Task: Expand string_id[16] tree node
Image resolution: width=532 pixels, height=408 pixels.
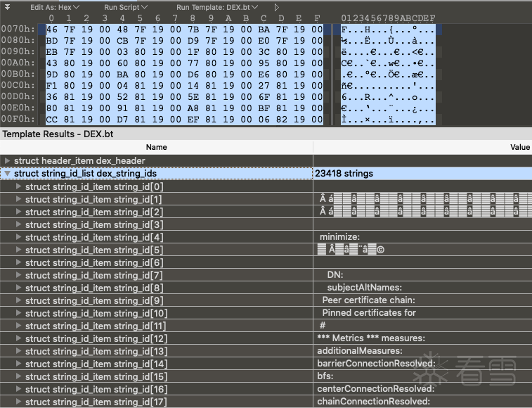Action: click(x=19, y=389)
